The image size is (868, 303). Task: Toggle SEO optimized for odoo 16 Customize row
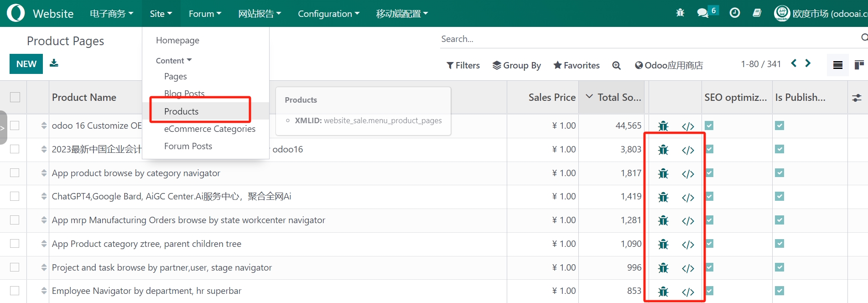tap(709, 125)
